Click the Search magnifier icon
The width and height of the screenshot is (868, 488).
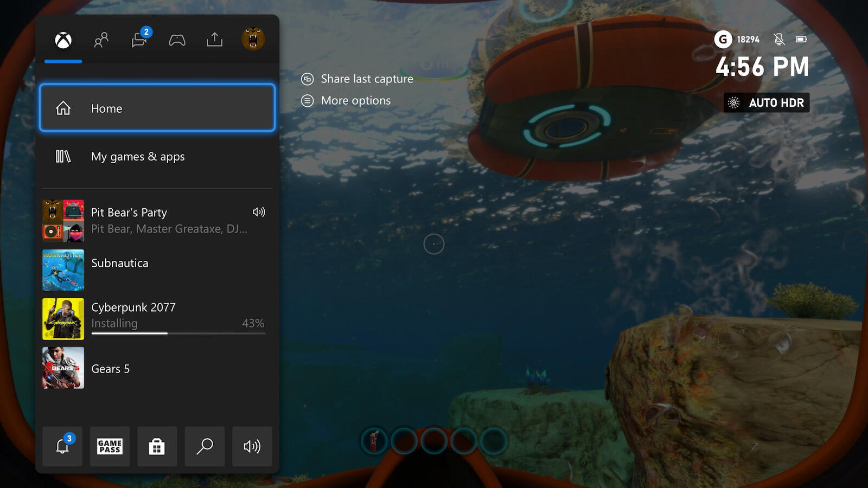pyautogui.click(x=205, y=446)
